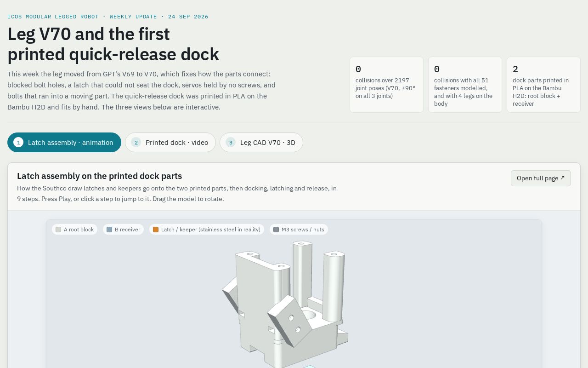The image size is (588, 368).
Task: Click the A root block legend swatch
Action: 58,230
